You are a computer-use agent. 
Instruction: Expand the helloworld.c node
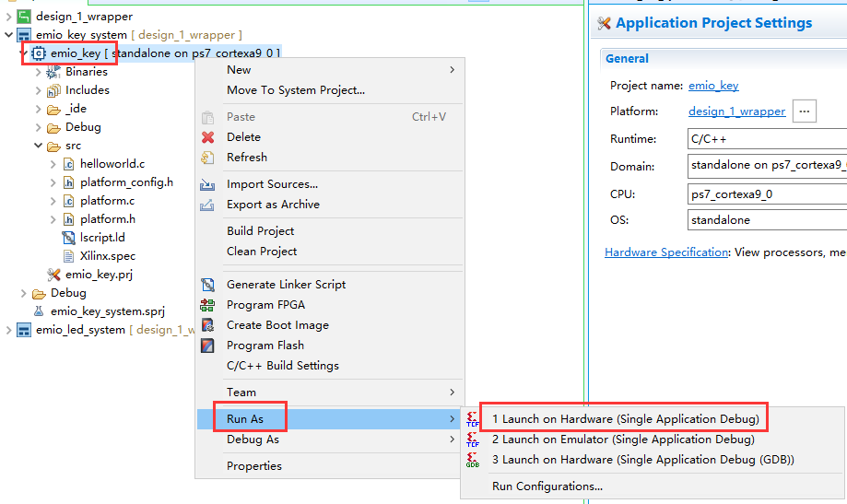click(53, 164)
